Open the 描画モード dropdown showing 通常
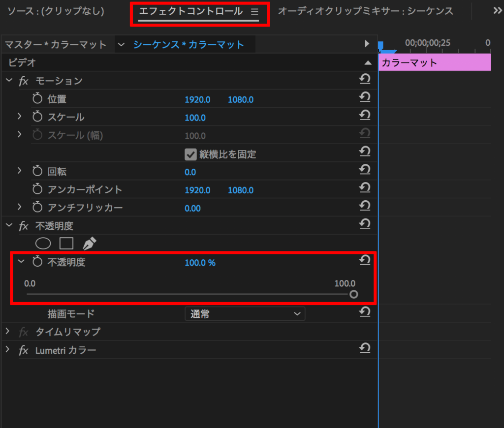This screenshot has width=504, height=428. point(245,314)
